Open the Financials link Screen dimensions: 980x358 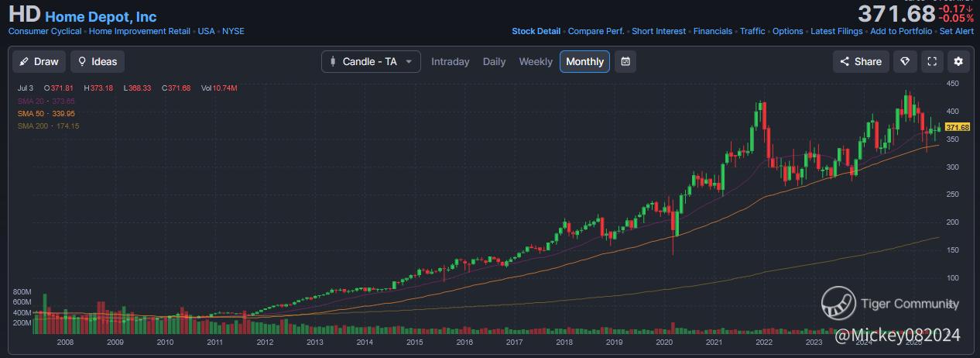(x=713, y=32)
